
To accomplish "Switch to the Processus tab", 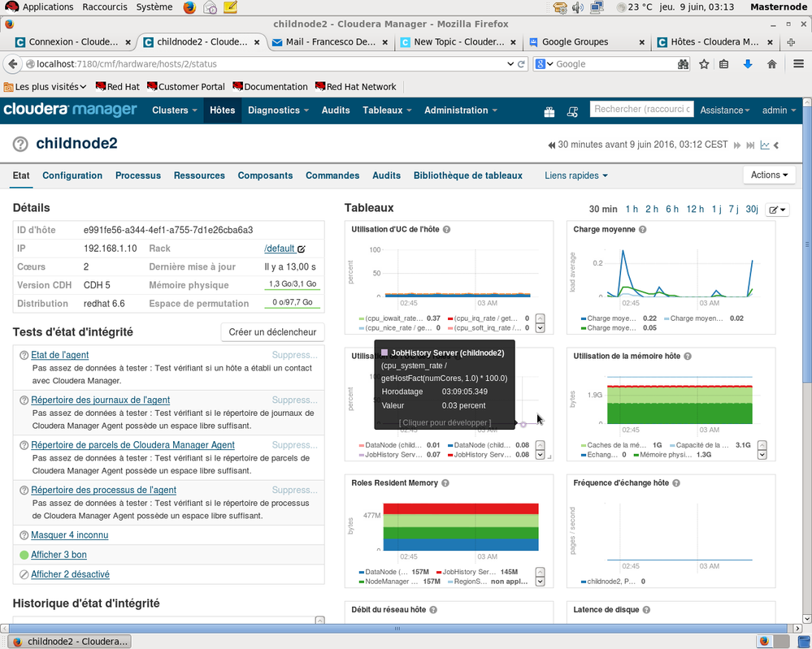I will 137,175.
